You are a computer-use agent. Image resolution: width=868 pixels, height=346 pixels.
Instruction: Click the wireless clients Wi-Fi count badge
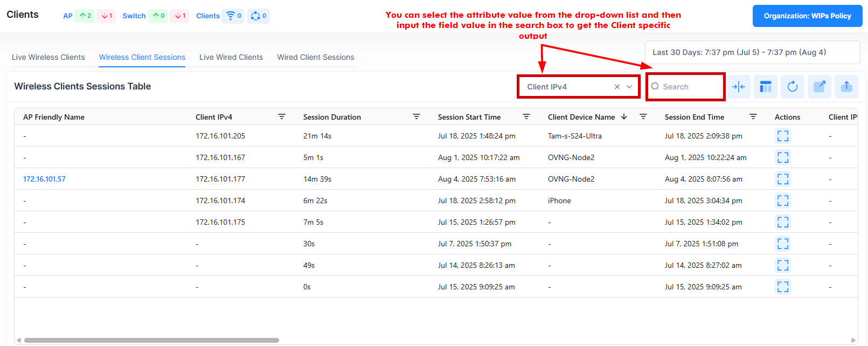[234, 16]
